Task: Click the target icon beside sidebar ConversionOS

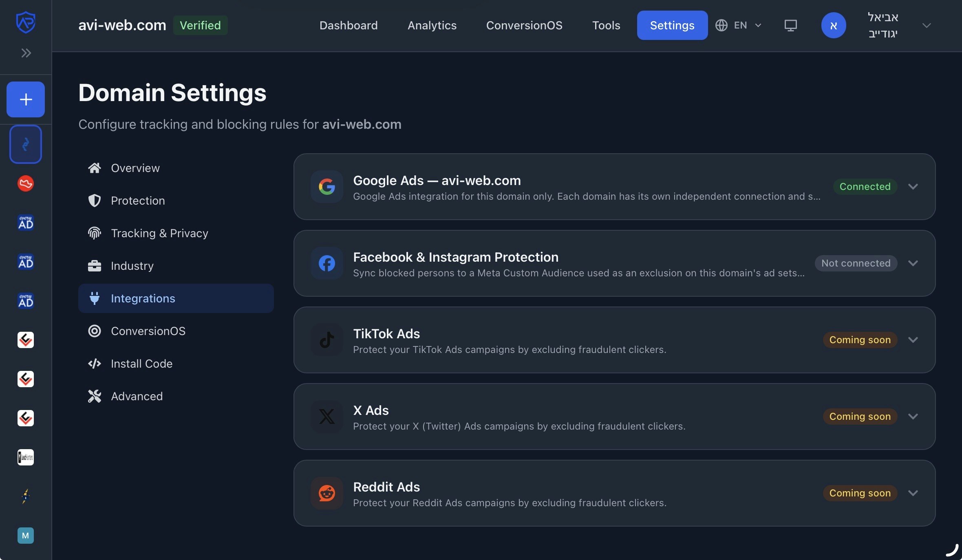Action: [95, 331]
